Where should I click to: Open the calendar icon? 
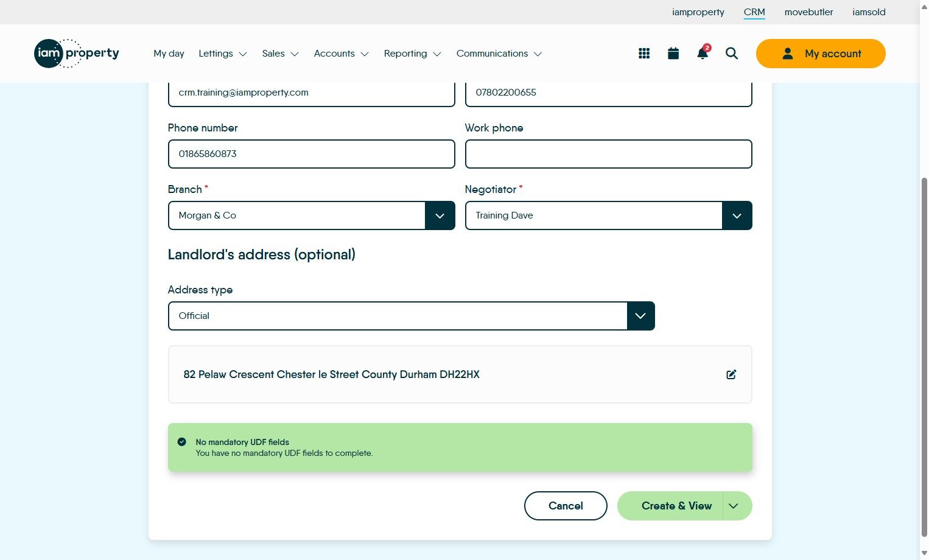pyautogui.click(x=673, y=54)
